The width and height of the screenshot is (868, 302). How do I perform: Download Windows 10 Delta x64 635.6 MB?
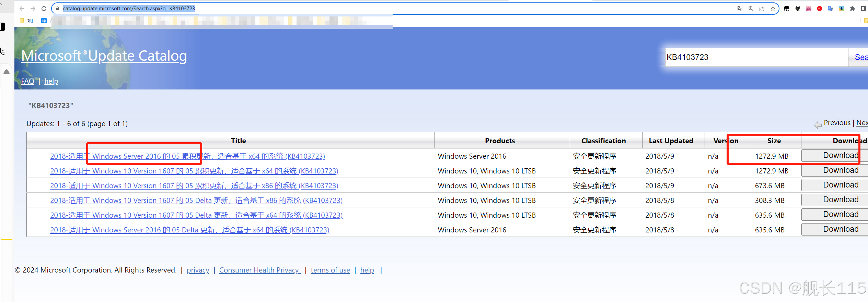pos(835,215)
